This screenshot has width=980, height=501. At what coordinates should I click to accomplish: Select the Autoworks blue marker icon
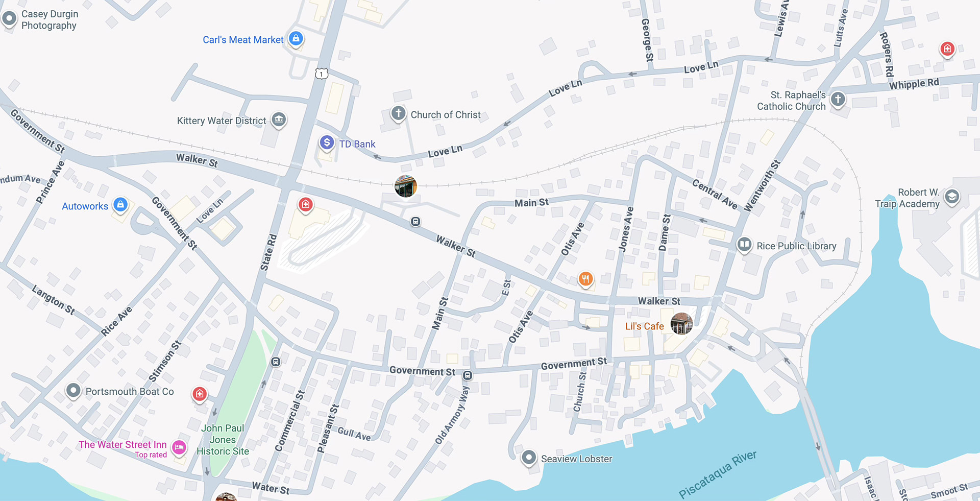coord(120,205)
